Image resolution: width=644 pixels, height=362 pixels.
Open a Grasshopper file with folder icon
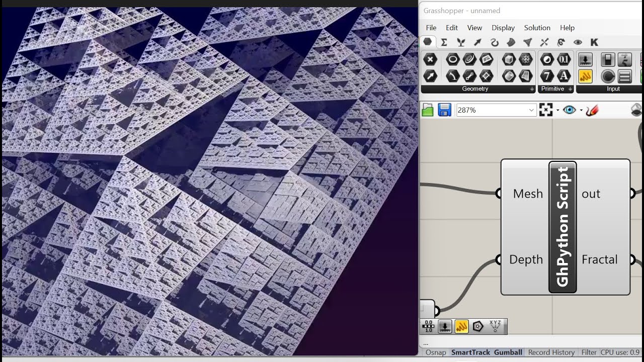coord(428,110)
